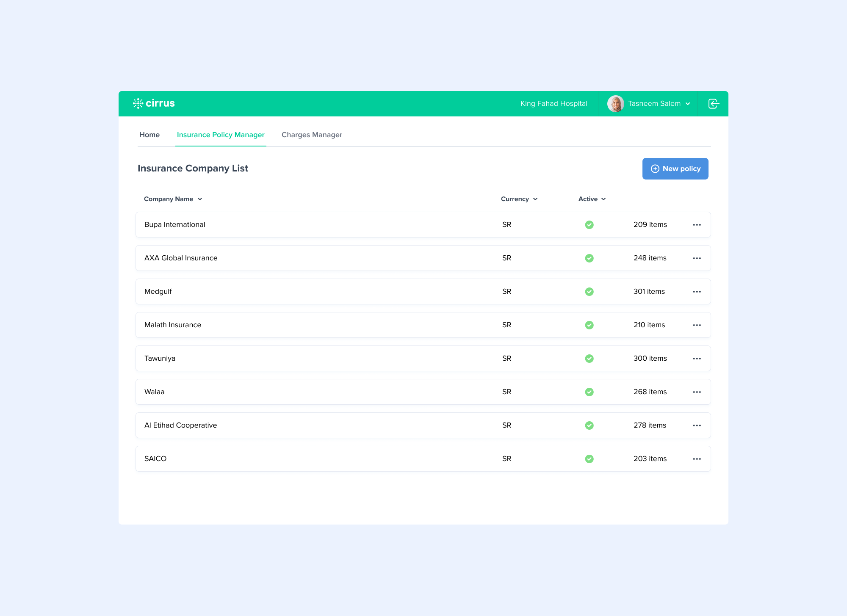
Task: Open more options for Tawuniya
Action: coord(697,359)
